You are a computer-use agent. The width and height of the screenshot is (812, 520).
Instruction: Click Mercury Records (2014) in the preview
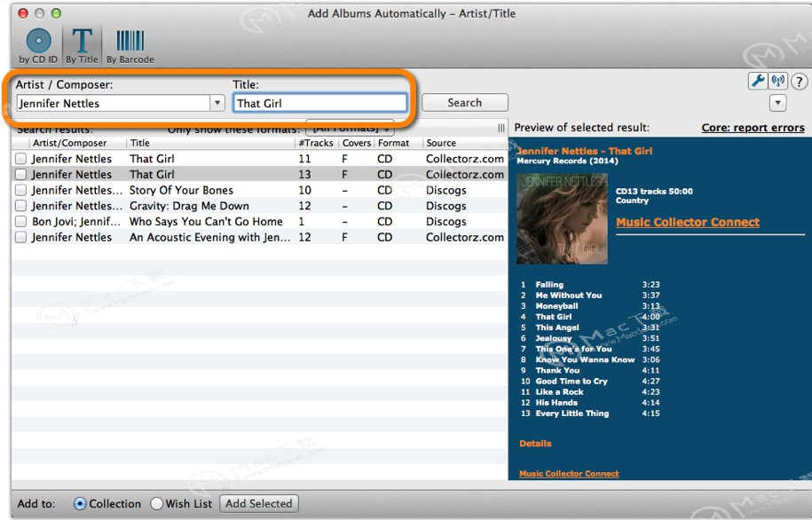tap(568, 162)
